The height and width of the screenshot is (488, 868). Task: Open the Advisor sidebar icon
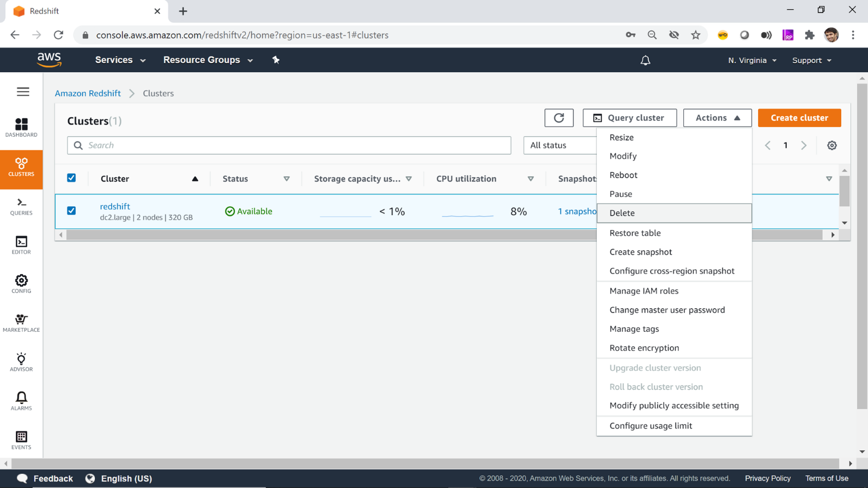click(21, 362)
